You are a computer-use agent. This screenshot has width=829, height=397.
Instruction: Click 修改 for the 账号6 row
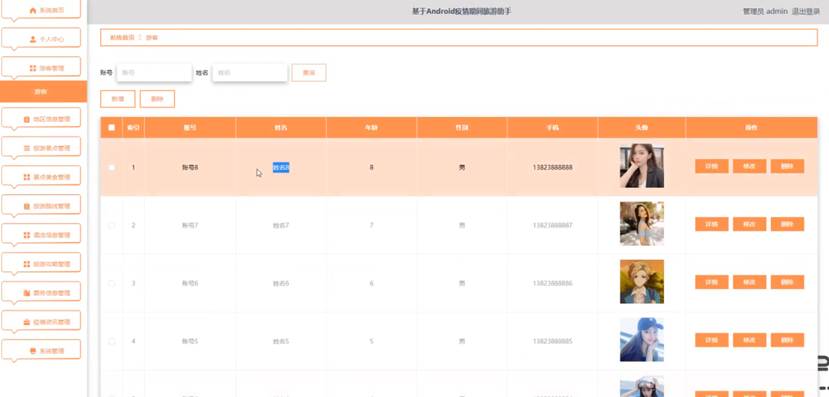tap(749, 282)
